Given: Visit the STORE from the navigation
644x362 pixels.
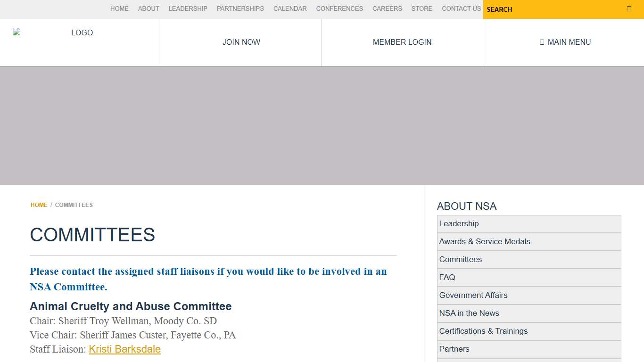Looking at the screenshot, I should (x=421, y=8).
